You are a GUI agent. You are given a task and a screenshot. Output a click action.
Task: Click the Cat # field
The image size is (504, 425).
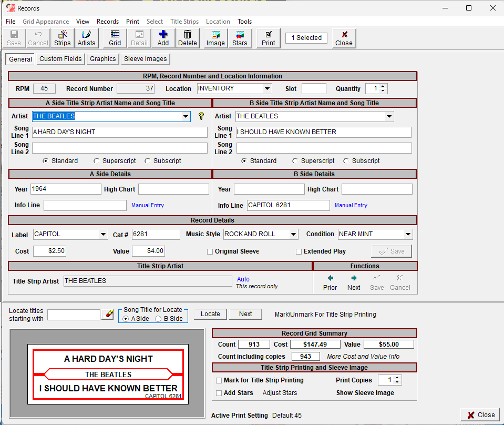[x=156, y=234]
